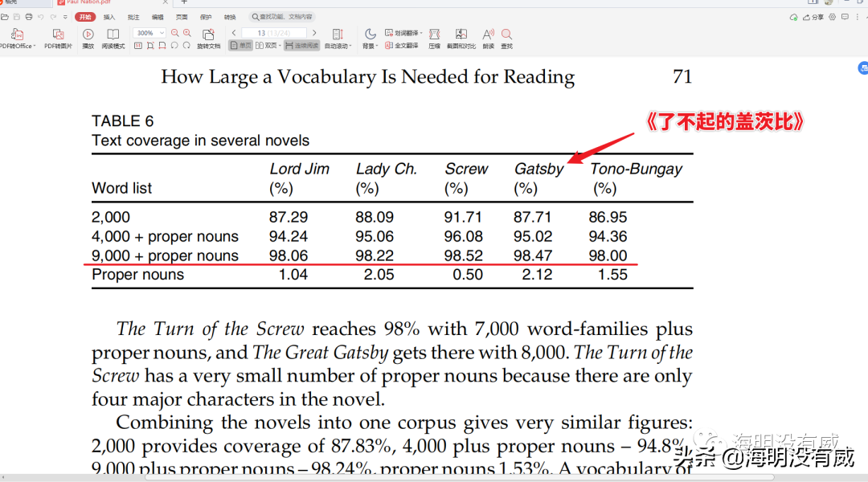Redo the last action
This screenshot has height=482, width=868.
pyautogui.click(x=53, y=17)
